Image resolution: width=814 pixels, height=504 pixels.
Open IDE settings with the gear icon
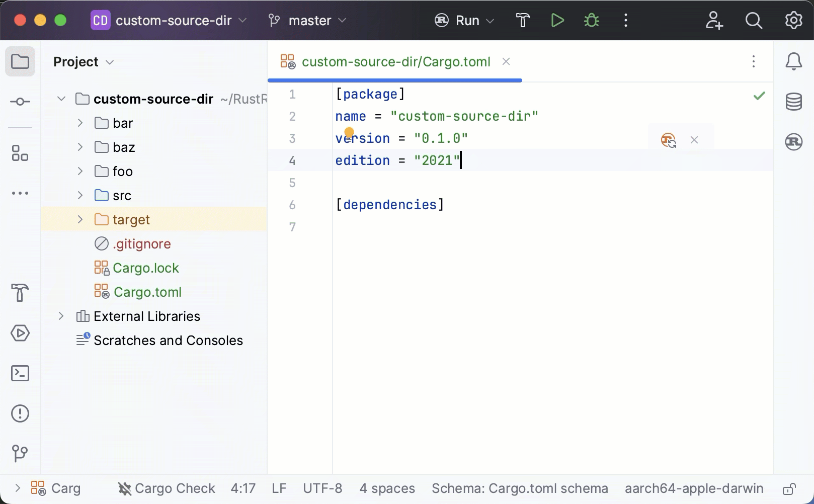click(x=793, y=20)
